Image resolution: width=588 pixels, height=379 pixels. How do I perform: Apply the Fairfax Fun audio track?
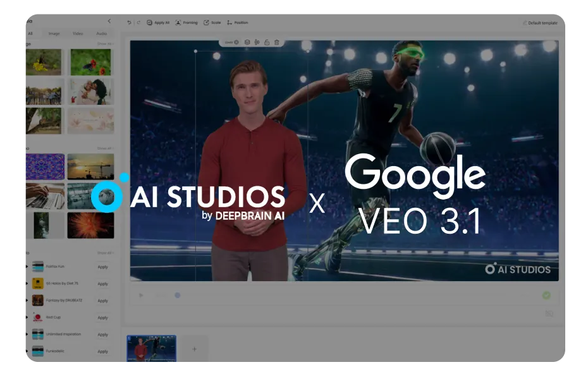click(103, 267)
